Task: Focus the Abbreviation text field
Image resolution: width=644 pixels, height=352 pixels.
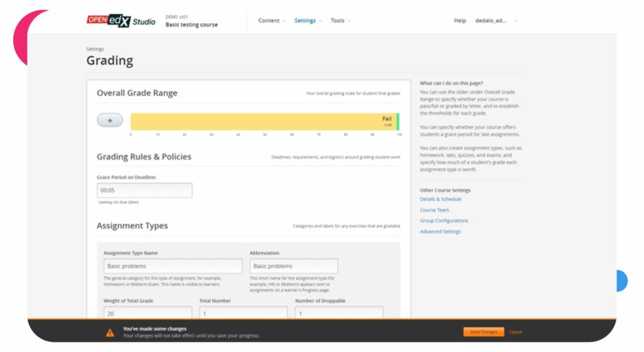Action: point(294,266)
